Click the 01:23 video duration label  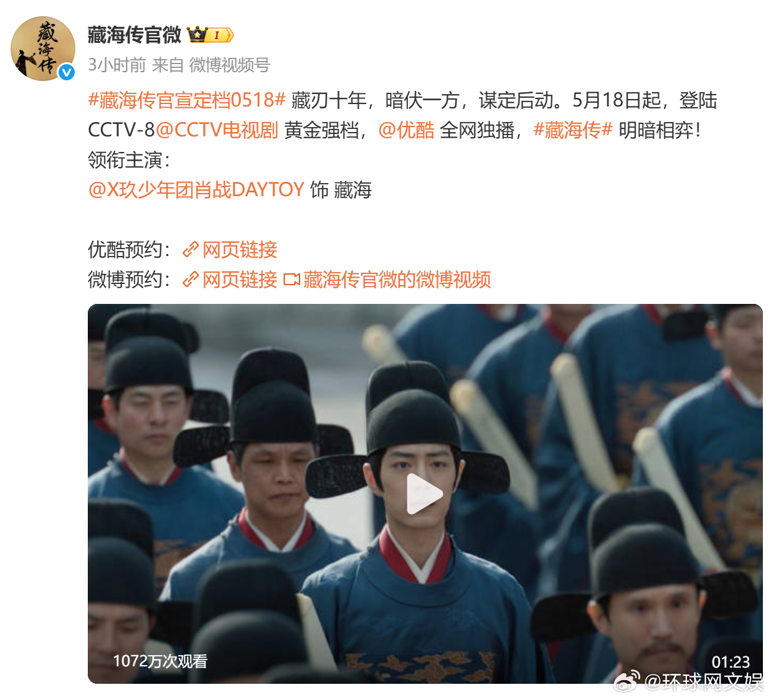point(731,662)
